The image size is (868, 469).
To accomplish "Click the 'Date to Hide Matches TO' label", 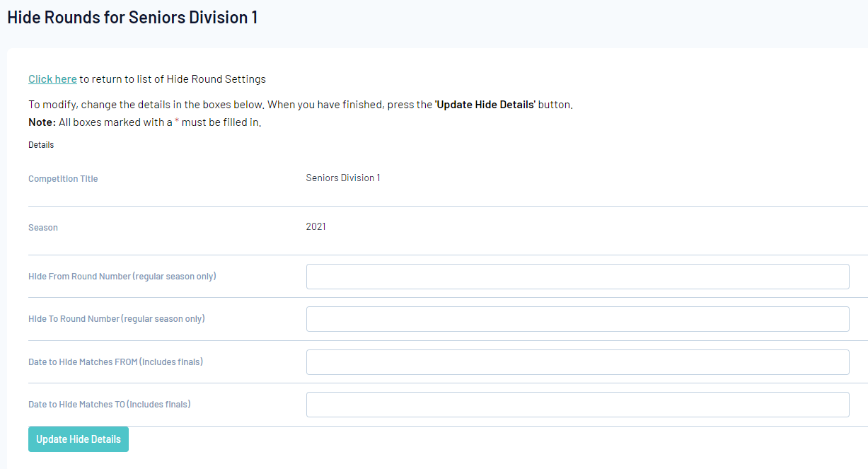I will (x=110, y=405).
